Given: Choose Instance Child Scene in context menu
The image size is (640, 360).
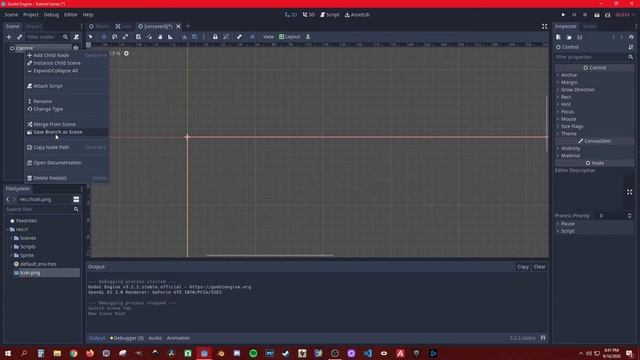Looking at the screenshot, I should click(57, 63).
